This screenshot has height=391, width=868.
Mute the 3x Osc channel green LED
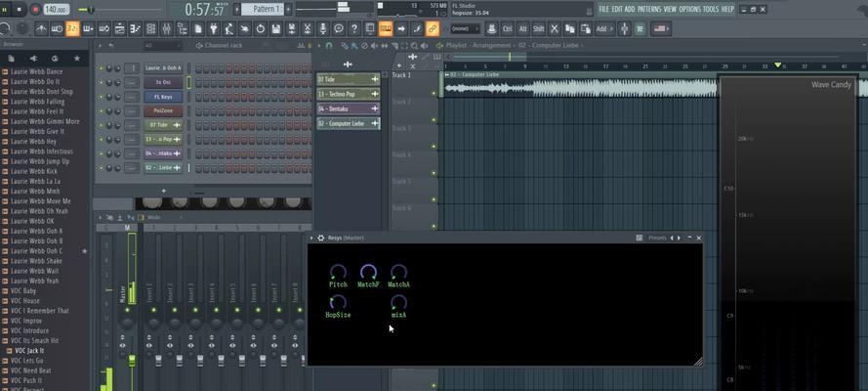click(101, 82)
